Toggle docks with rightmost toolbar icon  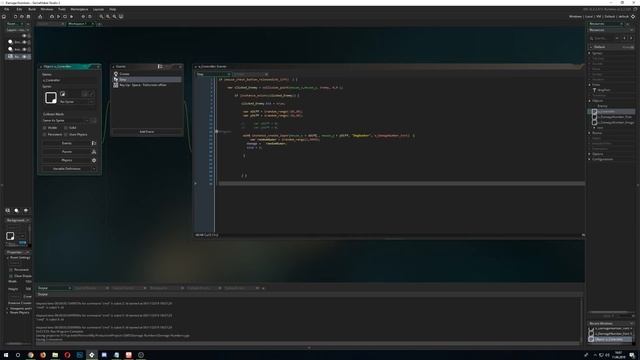(x=121, y=17)
